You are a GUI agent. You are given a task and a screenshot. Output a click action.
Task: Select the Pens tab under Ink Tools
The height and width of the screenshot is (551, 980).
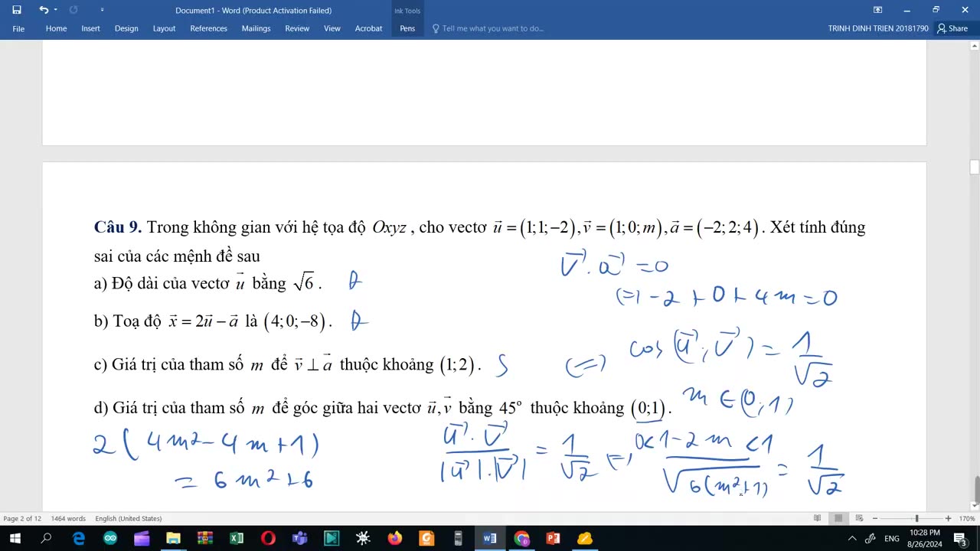(407, 28)
